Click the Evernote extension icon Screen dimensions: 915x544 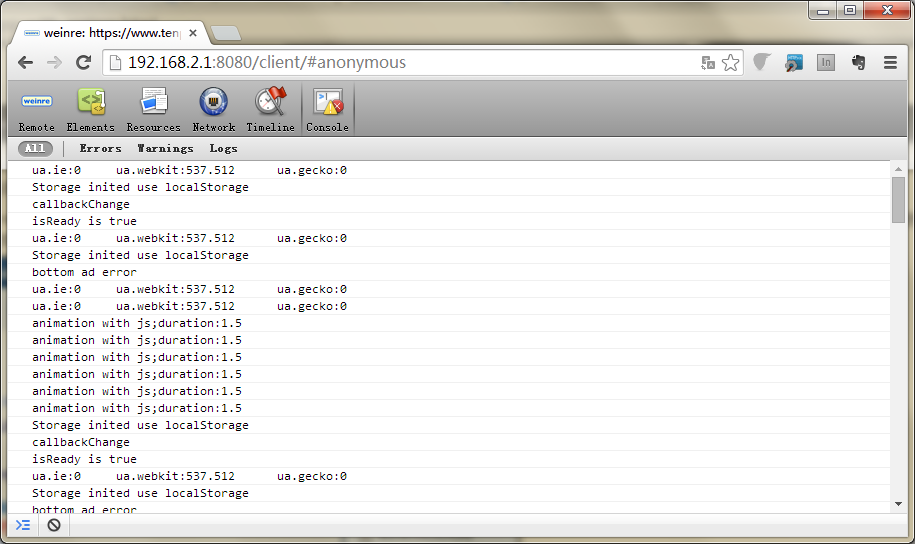coord(857,62)
